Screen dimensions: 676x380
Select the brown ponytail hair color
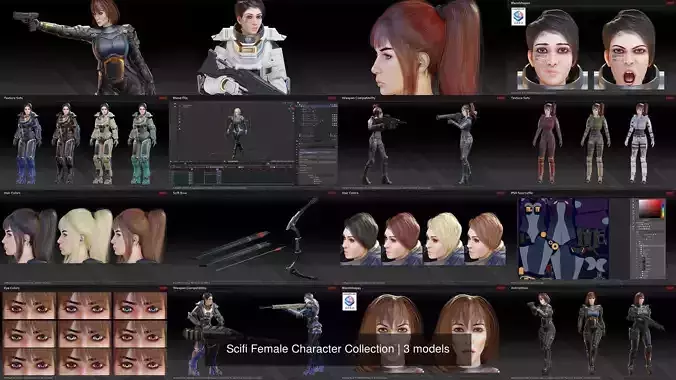[x=139, y=236]
